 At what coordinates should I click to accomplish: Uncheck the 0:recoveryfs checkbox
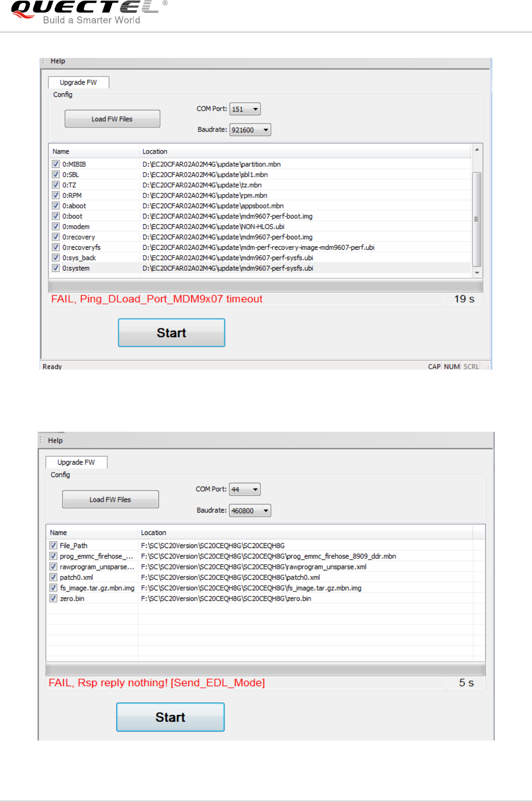tap(56, 247)
